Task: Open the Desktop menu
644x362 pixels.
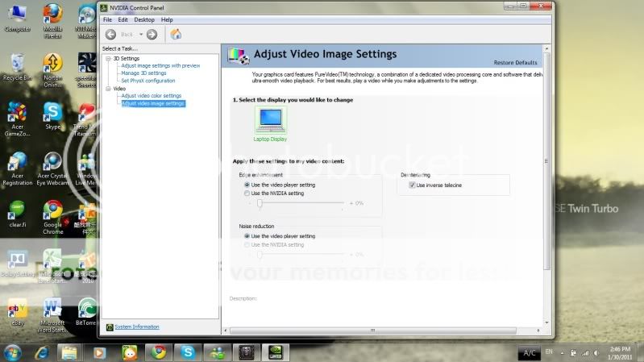Action: click(x=144, y=19)
